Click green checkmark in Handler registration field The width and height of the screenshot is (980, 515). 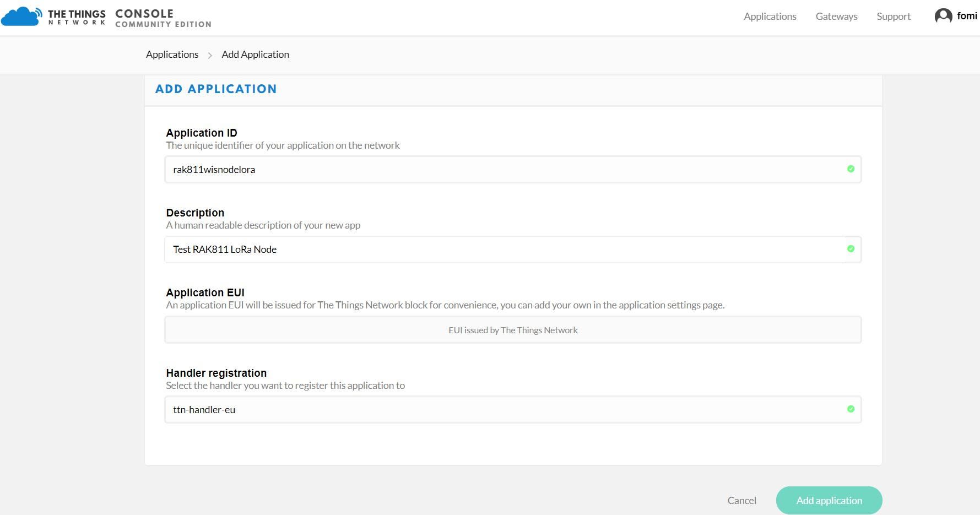[x=851, y=409]
